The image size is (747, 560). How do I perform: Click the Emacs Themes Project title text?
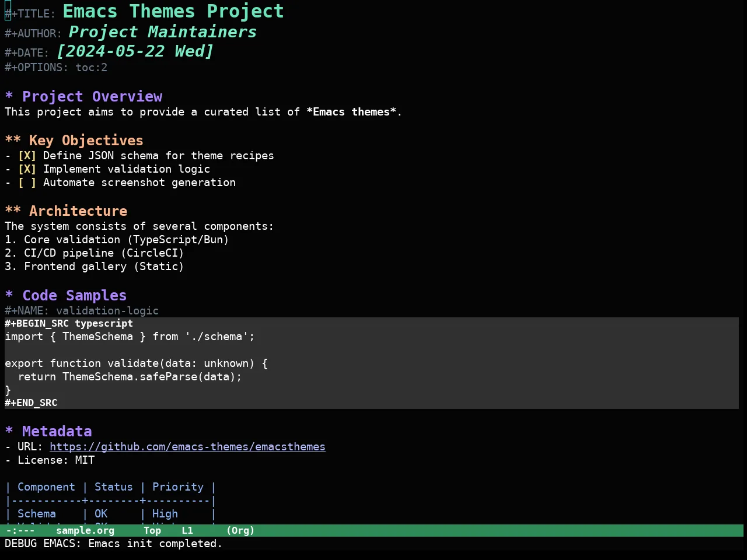pos(173,11)
